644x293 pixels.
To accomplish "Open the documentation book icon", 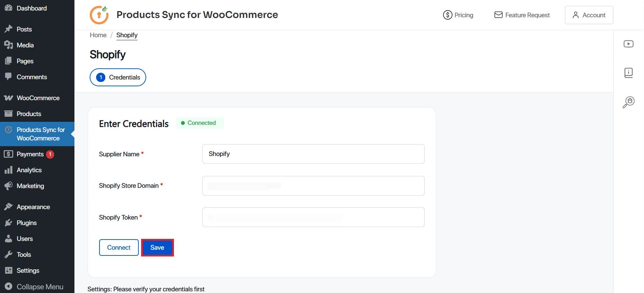I will pyautogui.click(x=628, y=73).
